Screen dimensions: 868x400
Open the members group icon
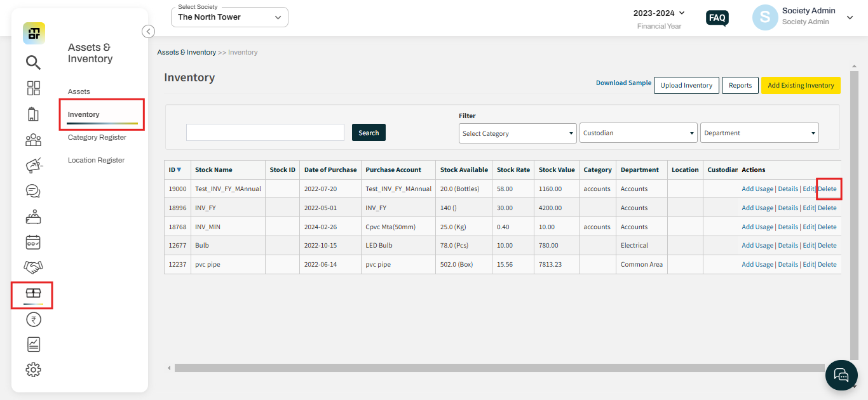(x=33, y=140)
